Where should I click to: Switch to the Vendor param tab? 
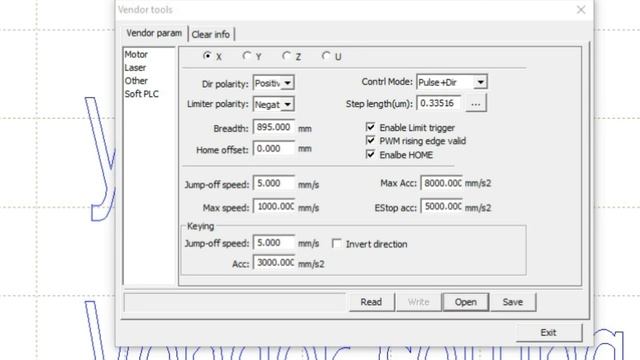154,33
